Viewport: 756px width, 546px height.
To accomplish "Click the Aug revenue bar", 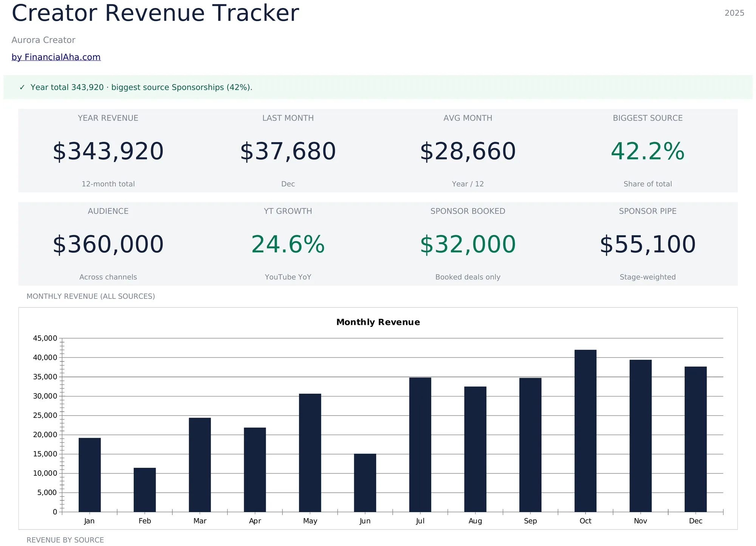I will [x=476, y=449].
